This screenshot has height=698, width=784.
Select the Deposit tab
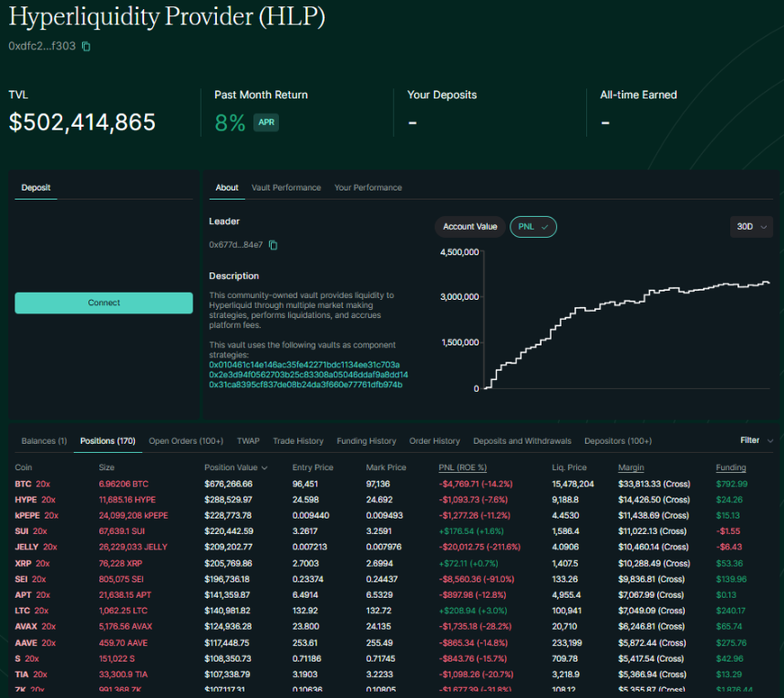tap(36, 188)
